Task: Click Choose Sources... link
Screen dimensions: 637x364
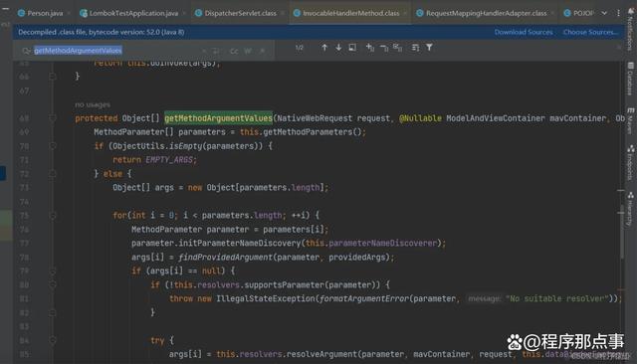Action: 590,32
